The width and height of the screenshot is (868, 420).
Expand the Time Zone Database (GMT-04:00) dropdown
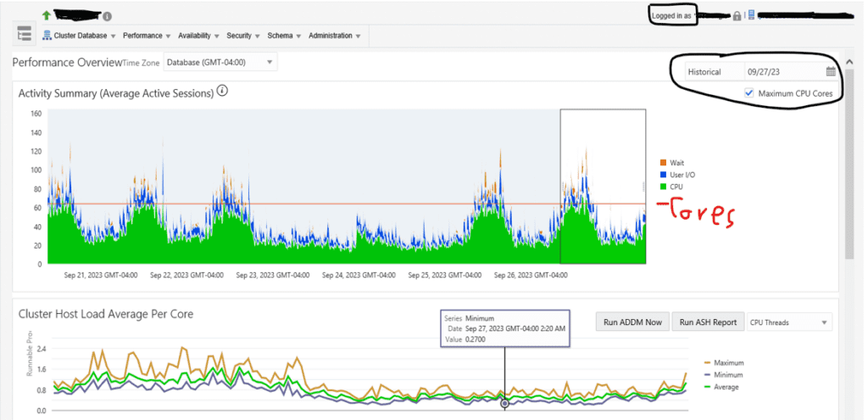click(x=220, y=62)
